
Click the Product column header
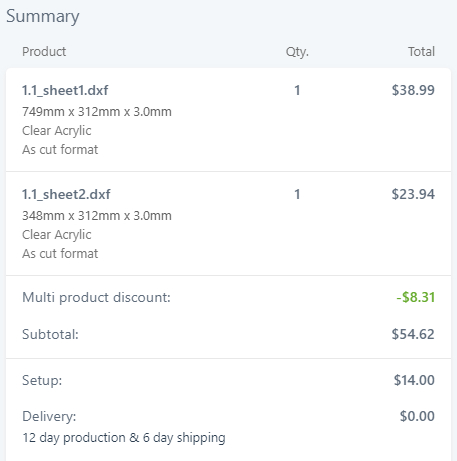[44, 52]
